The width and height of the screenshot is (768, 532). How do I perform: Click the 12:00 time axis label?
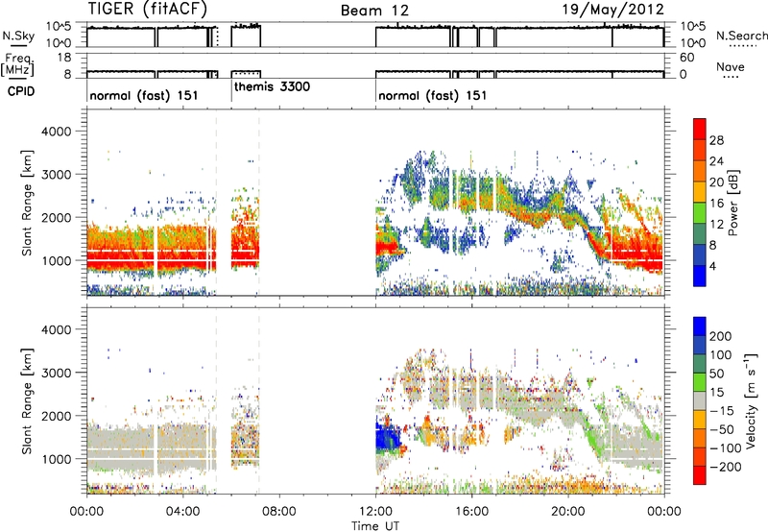tap(375, 512)
